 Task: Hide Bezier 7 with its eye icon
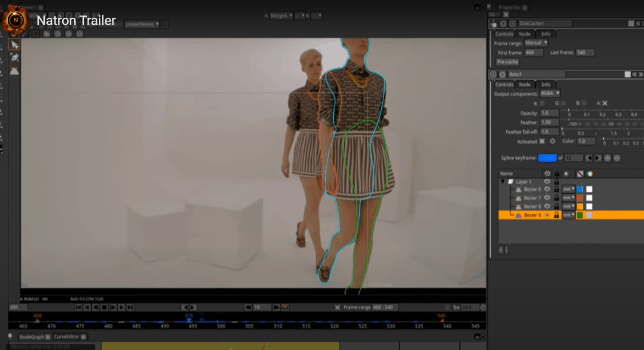click(x=547, y=198)
